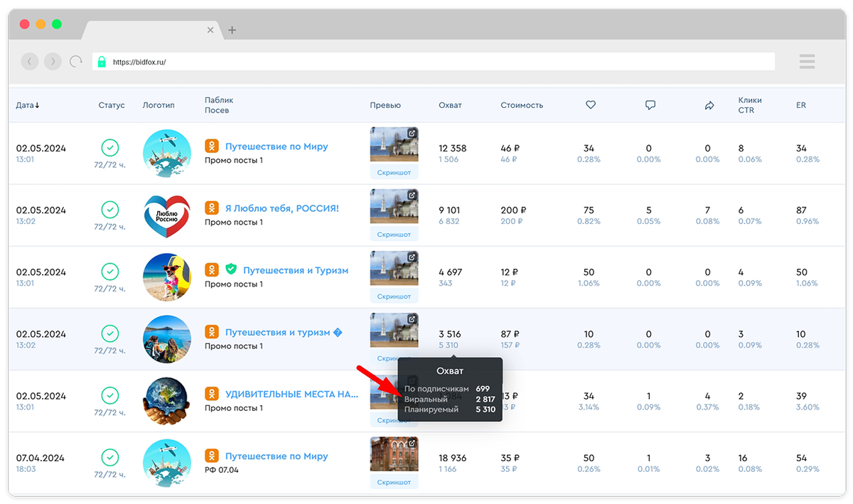Click status checkmark in row with reach 12 358

click(109, 148)
